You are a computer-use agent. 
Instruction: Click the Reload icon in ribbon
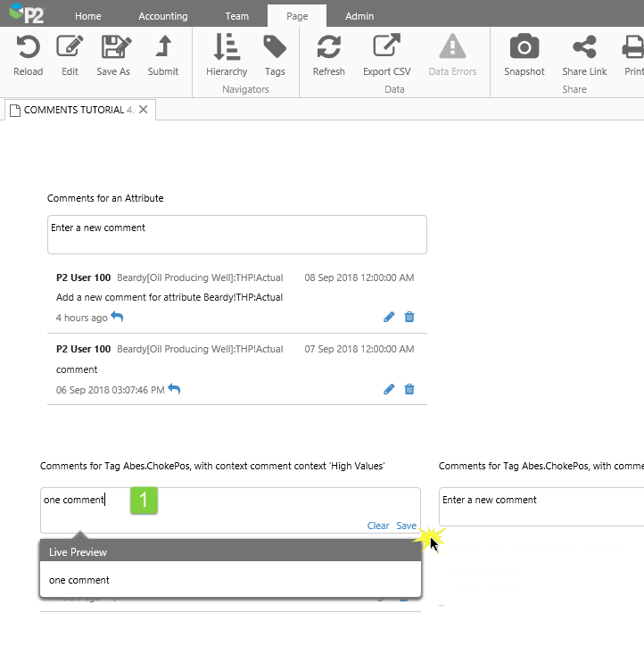[x=28, y=48]
